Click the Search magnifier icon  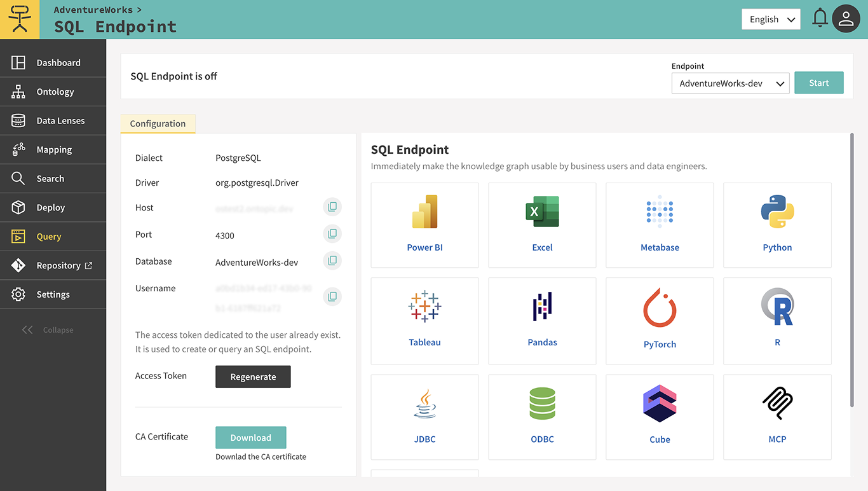(18, 178)
